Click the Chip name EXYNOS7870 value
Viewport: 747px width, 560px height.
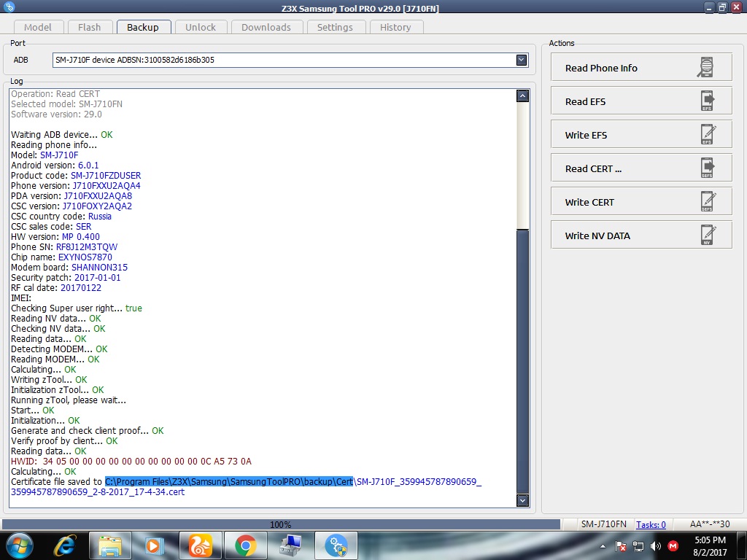85,257
